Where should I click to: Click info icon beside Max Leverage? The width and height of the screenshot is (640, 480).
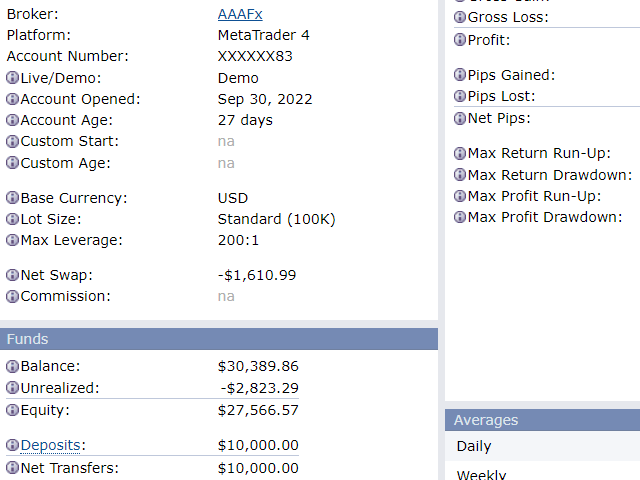pos(12,240)
